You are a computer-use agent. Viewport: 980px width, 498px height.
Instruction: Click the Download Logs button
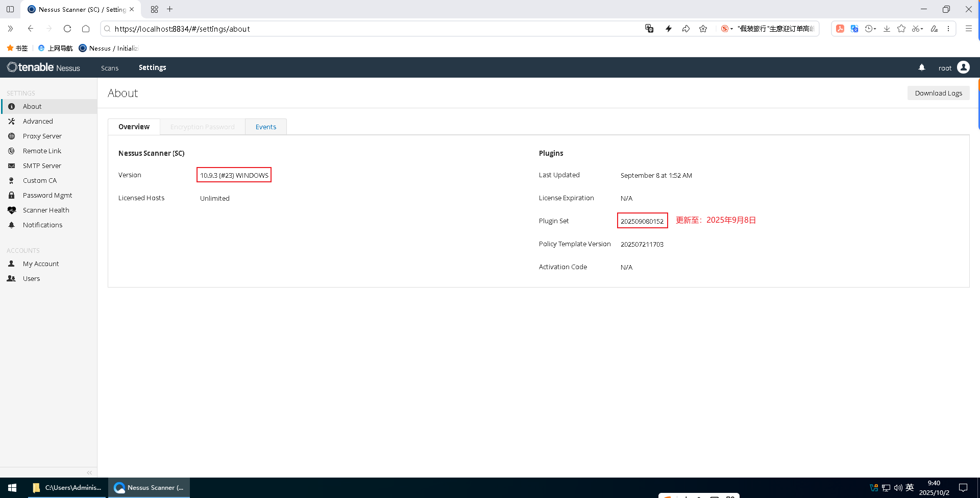[x=938, y=93]
